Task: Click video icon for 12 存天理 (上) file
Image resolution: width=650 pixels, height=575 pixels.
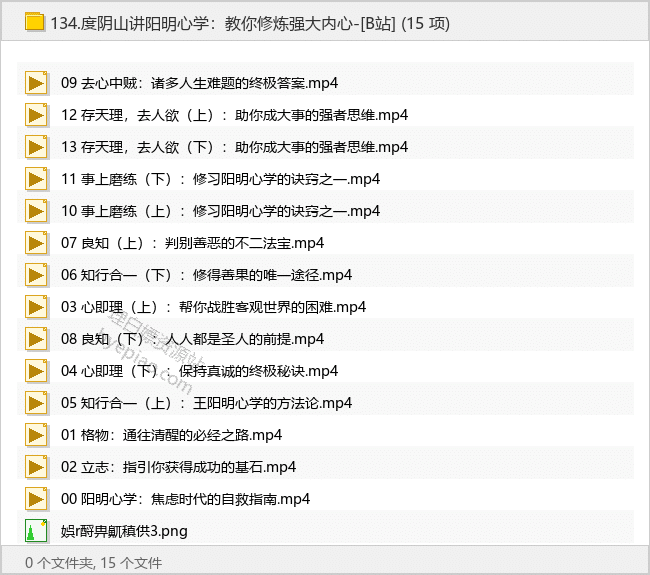Action: click(x=36, y=115)
